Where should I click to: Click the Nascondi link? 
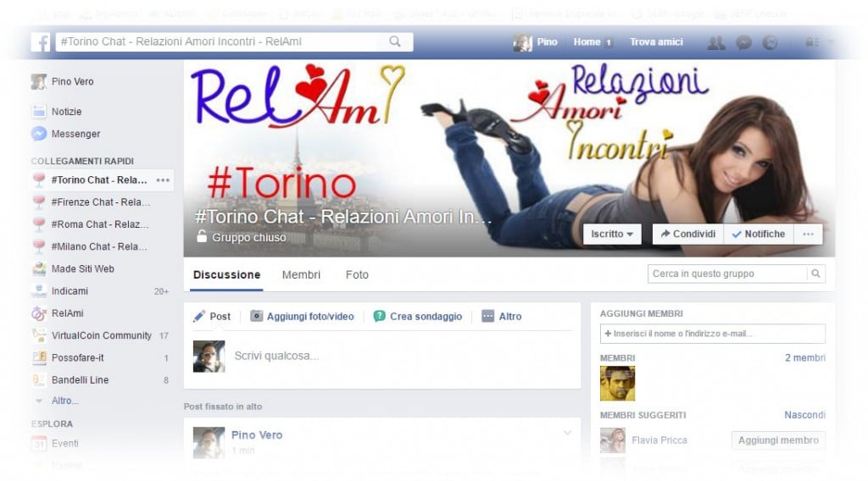tap(804, 415)
